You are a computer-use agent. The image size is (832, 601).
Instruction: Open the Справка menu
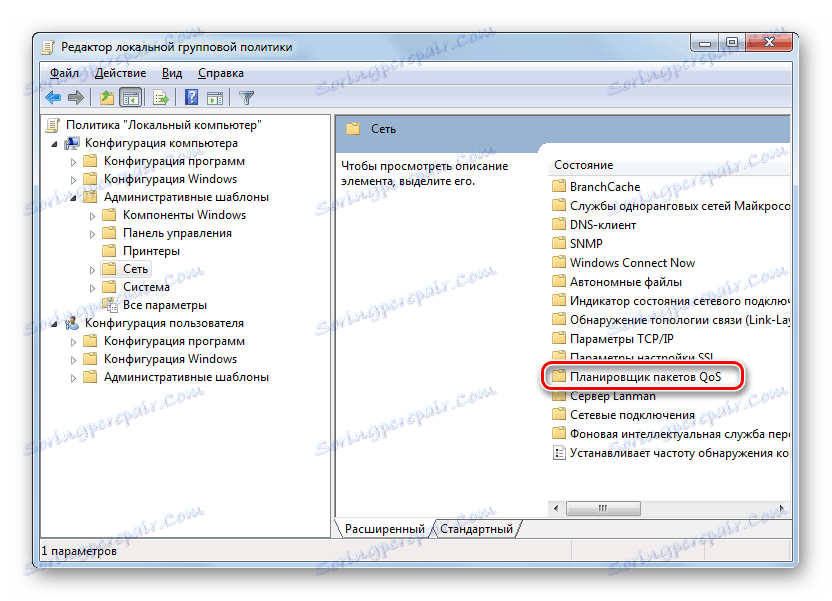click(221, 73)
